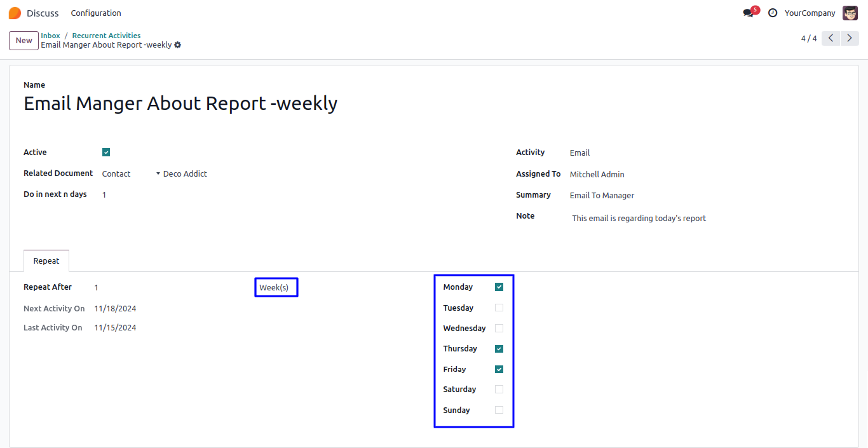868x448 pixels.
Task: Check the Sunday checkbox
Action: point(499,410)
